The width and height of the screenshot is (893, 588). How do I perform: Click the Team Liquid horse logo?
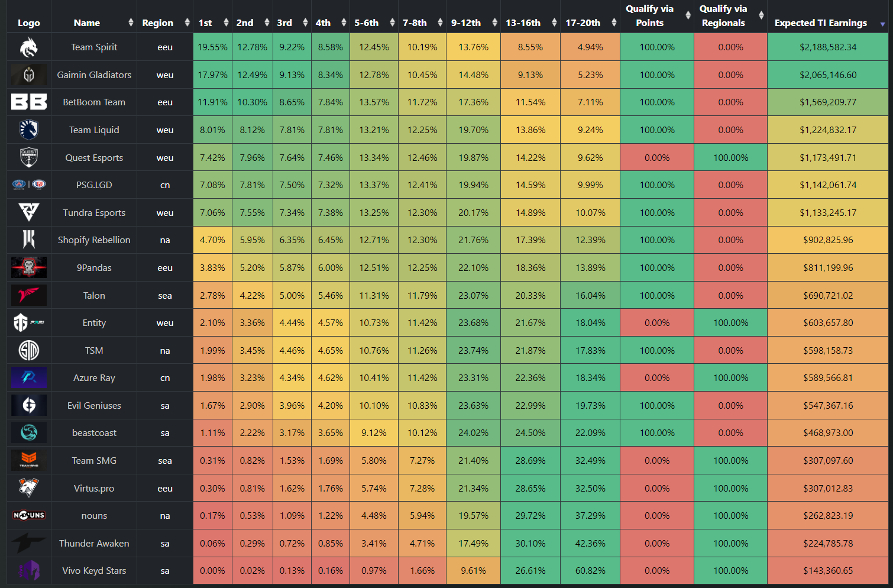(x=28, y=130)
